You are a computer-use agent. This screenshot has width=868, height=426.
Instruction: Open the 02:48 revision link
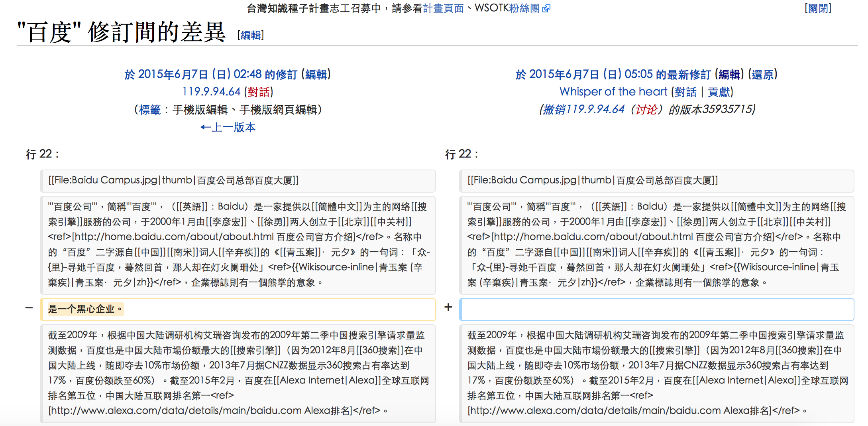pos(211,74)
